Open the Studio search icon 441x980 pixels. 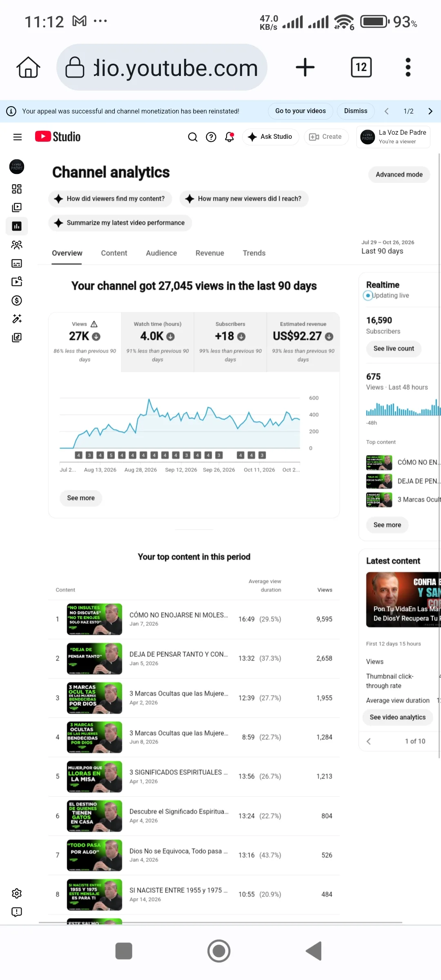point(193,137)
